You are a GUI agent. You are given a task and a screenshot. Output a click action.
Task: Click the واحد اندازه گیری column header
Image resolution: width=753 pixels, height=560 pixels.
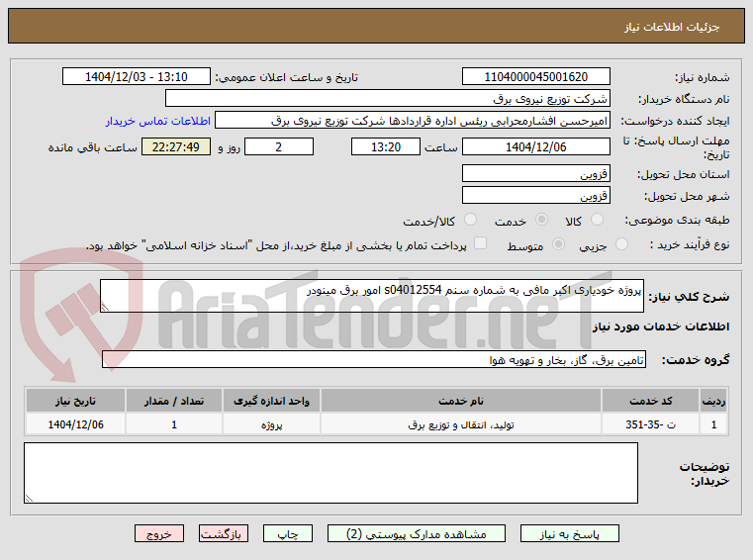point(271,401)
